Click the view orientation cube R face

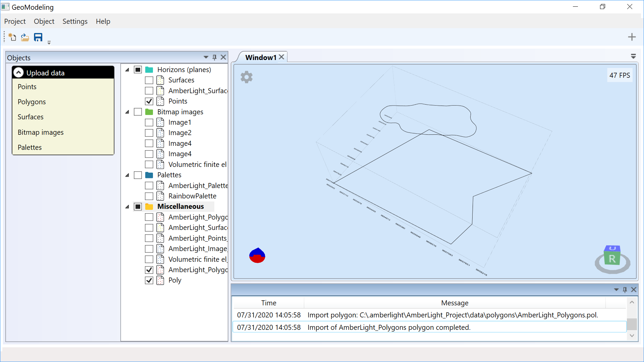click(x=612, y=258)
